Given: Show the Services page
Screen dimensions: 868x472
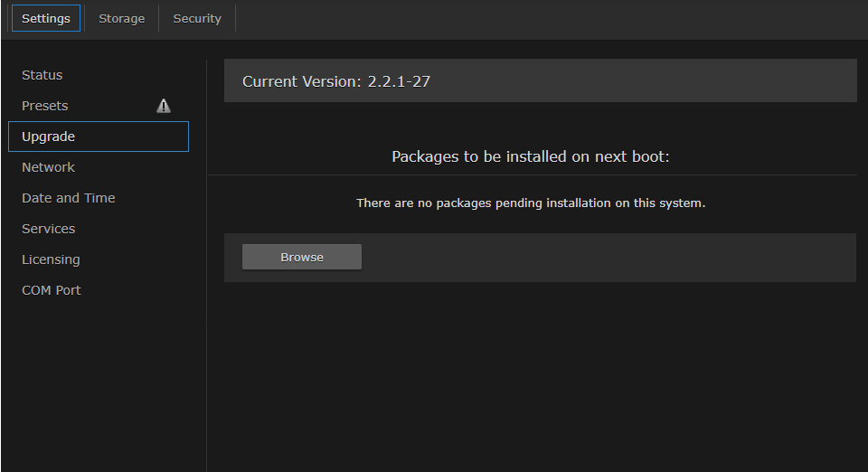Looking at the screenshot, I should (x=49, y=229).
